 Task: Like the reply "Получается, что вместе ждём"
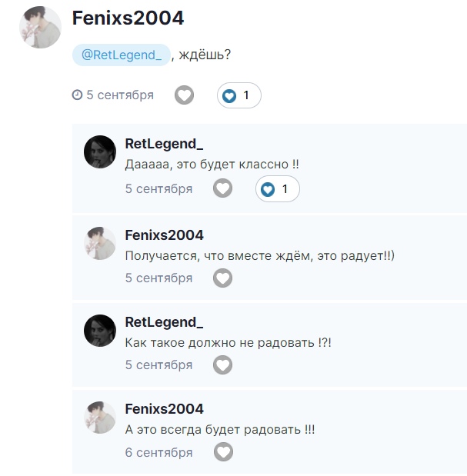(222, 278)
